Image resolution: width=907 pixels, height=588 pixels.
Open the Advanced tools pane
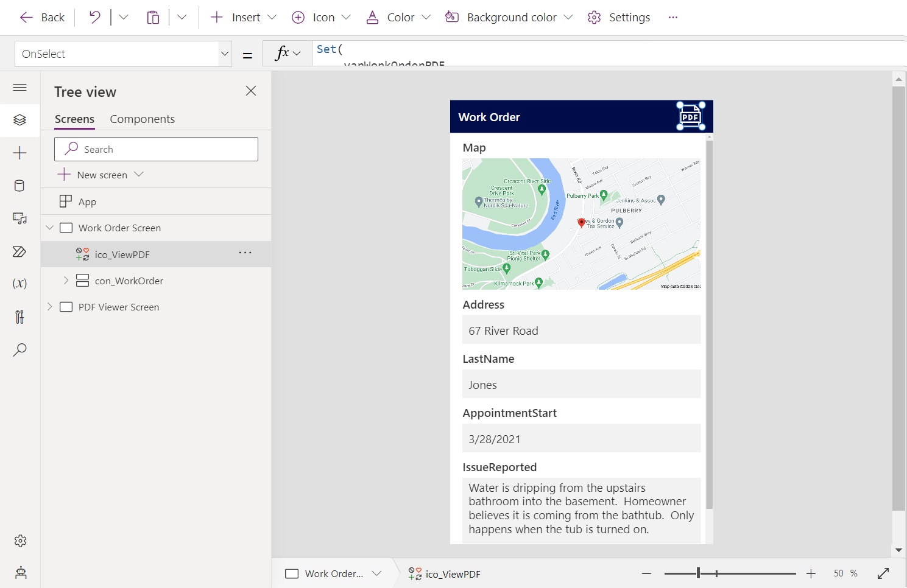tap(20, 317)
